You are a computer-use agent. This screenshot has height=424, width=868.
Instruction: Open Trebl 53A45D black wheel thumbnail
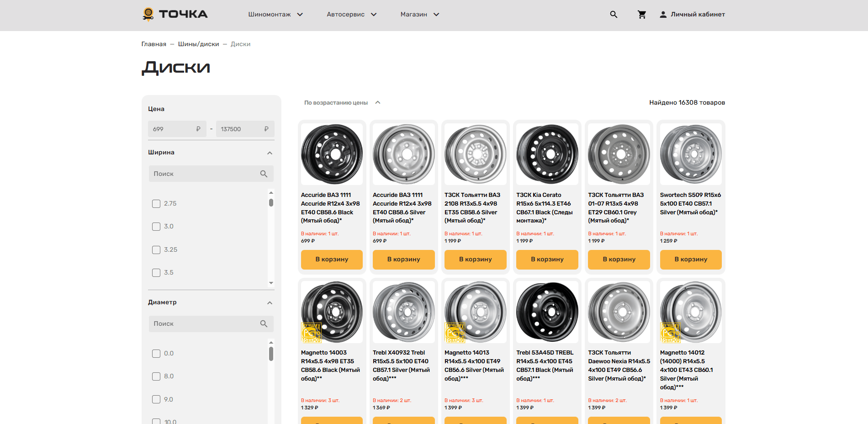coord(547,312)
